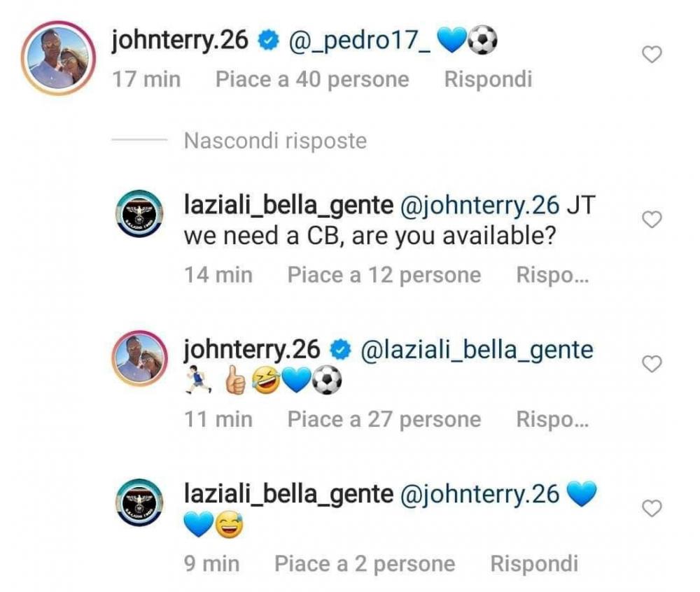Open @johnterry.26 mention in CB comment
Image resolution: width=700 pixels, height=592 pixels.
point(480,206)
